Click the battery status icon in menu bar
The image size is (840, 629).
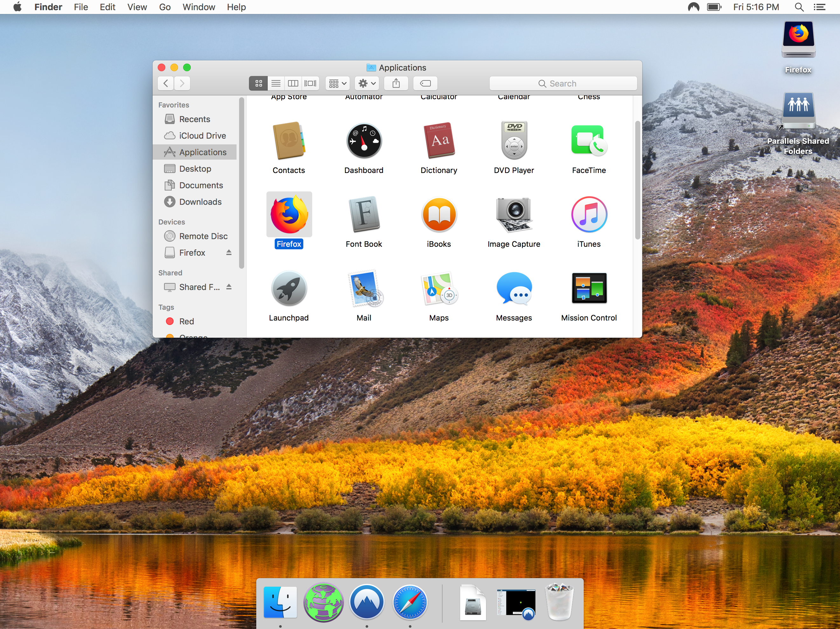714,7
